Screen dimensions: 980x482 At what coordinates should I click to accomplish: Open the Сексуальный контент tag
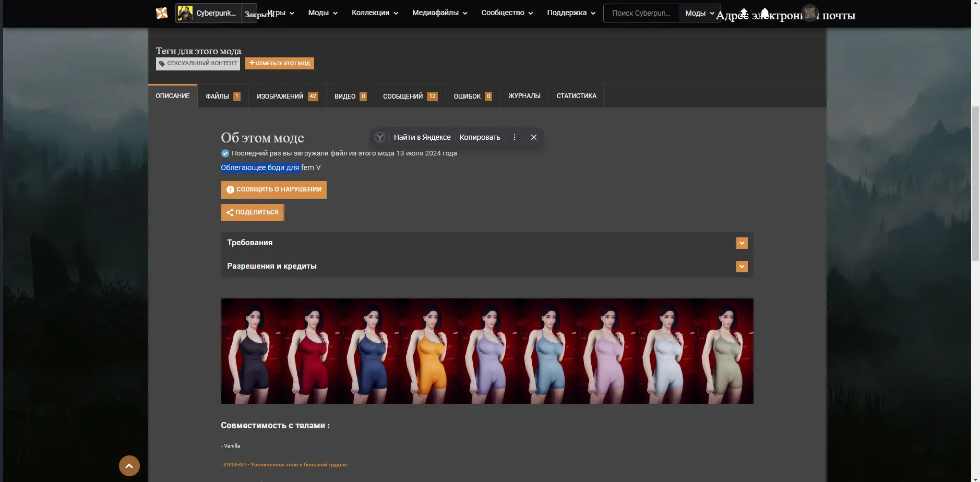(198, 64)
